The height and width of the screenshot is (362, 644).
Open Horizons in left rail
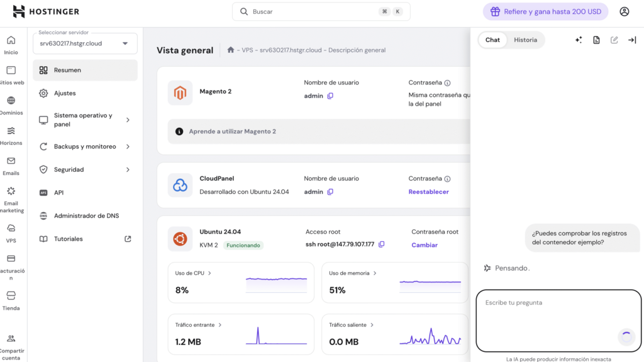point(11,136)
